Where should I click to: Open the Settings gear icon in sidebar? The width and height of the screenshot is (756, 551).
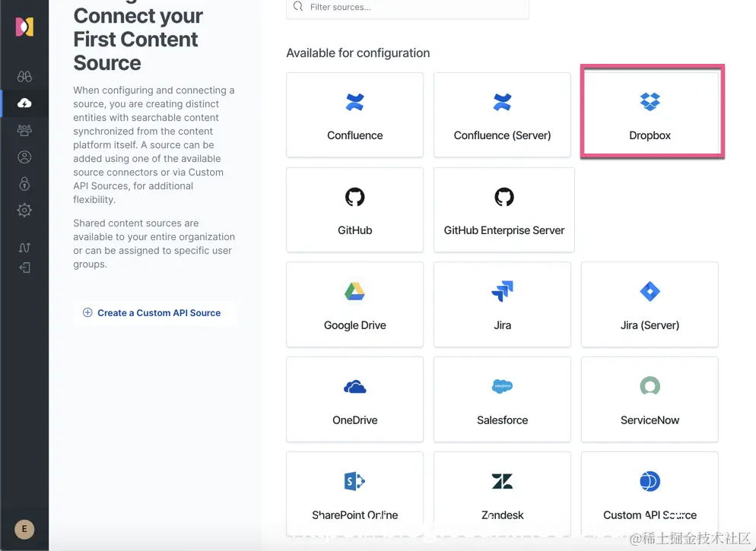tap(24, 210)
